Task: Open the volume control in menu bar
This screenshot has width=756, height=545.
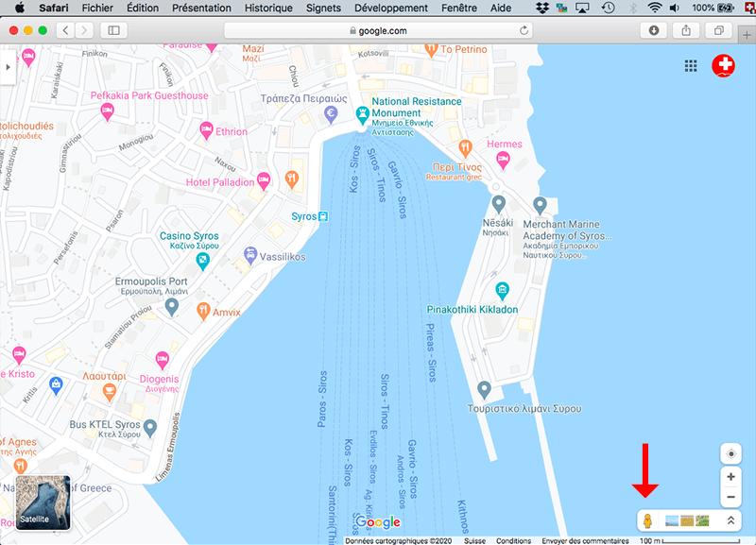Action: coord(675,8)
